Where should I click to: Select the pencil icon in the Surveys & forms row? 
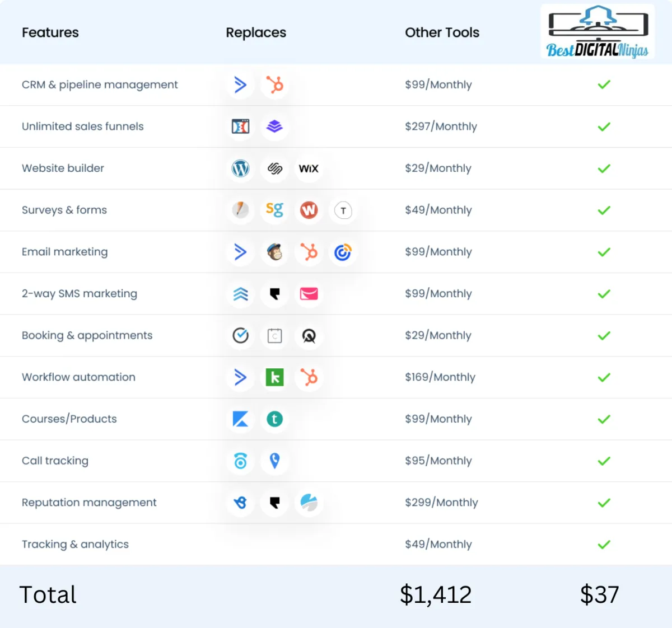coord(240,210)
